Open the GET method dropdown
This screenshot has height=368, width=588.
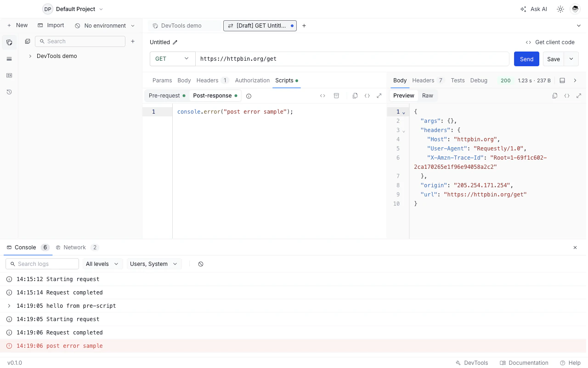[173, 59]
